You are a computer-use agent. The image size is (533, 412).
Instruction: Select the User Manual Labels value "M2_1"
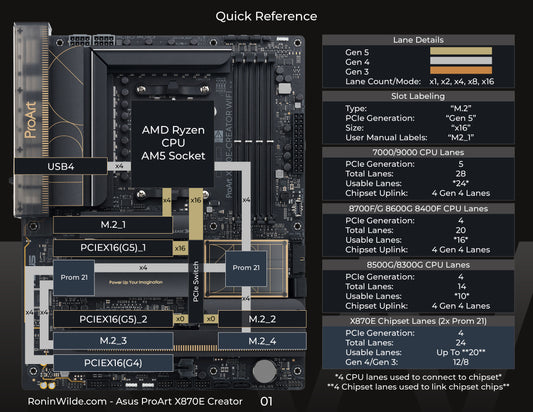pyautogui.click(x=461, y=138)
